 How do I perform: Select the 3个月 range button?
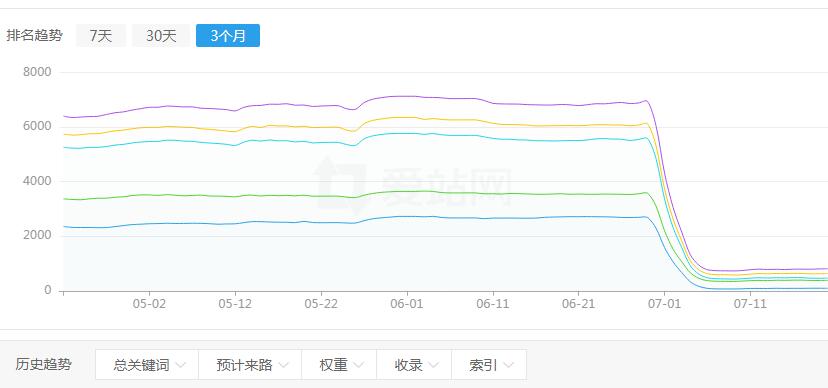point(228,36)
